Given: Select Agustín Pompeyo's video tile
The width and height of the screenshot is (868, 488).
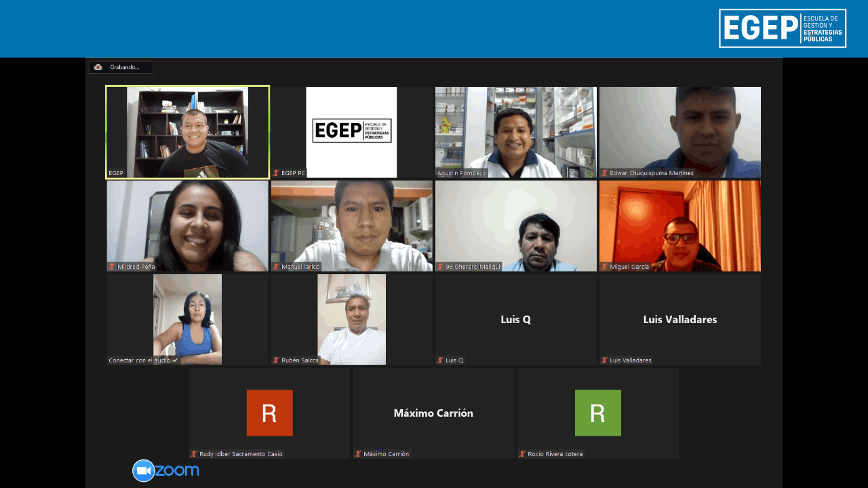Looking at the screenshot, I should coord(515,131).
